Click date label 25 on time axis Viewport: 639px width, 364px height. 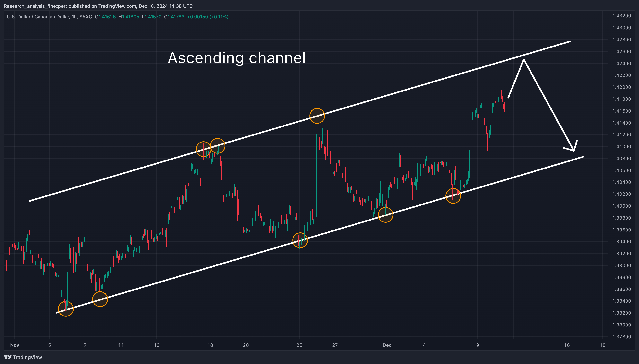(299, 345)
